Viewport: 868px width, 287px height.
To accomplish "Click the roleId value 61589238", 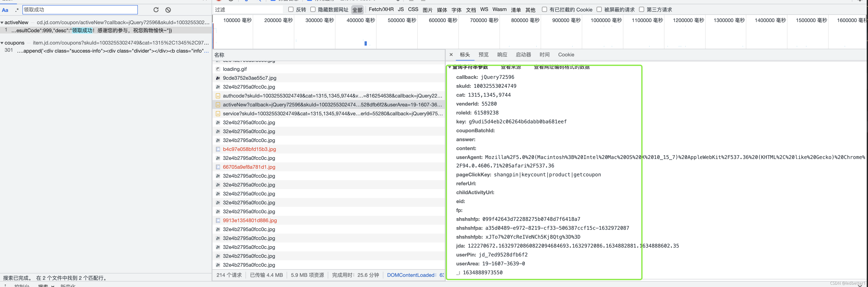I will click(x=486, y=113).
